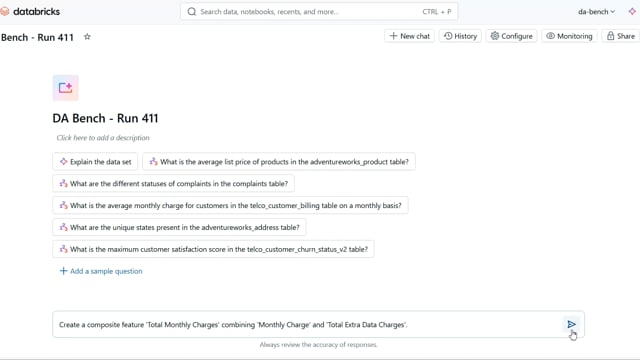Screen dimensions: 640x360
Task: Select the unique states sample question
Action: pyautogui.click(x=179, y=227)
